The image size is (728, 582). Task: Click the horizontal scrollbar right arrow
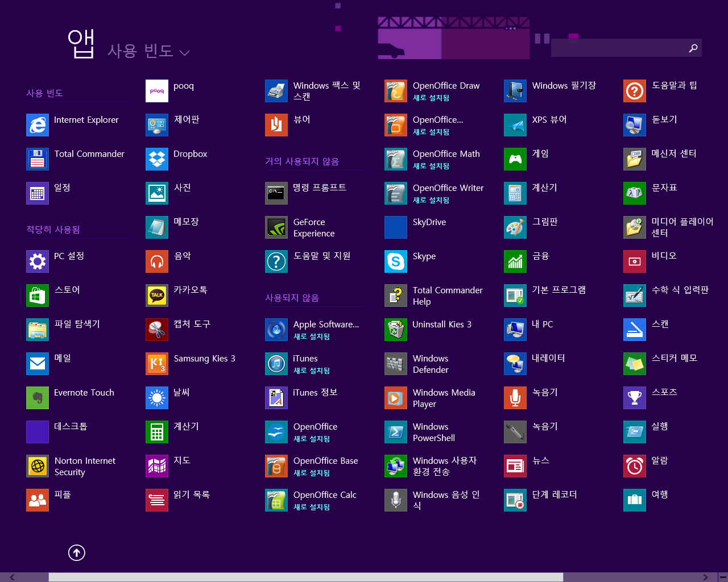(x=706, y=577)
